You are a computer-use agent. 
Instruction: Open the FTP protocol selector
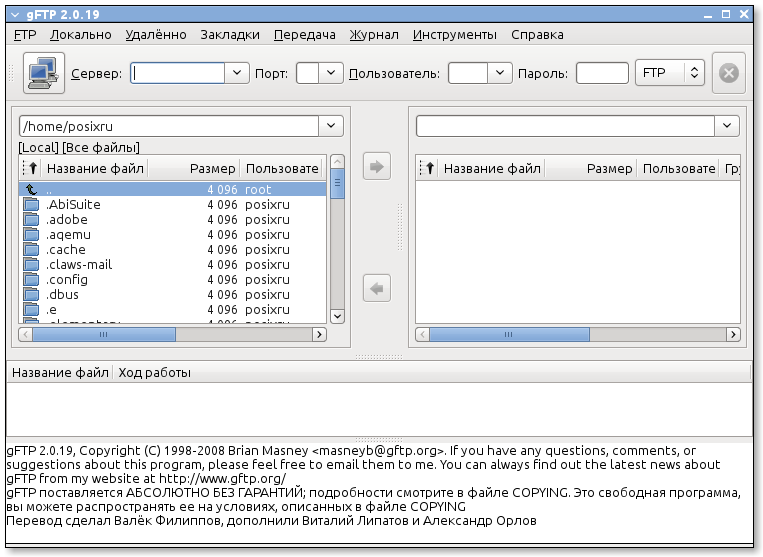pyautogui.click(x=670, y=73)
